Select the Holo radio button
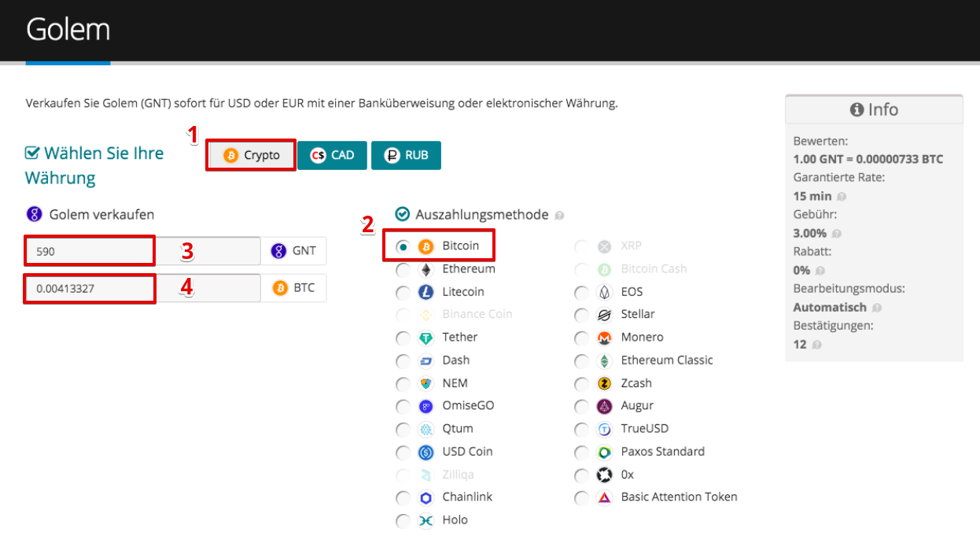This screenshot has width=980, height=540. click(403, 520)
